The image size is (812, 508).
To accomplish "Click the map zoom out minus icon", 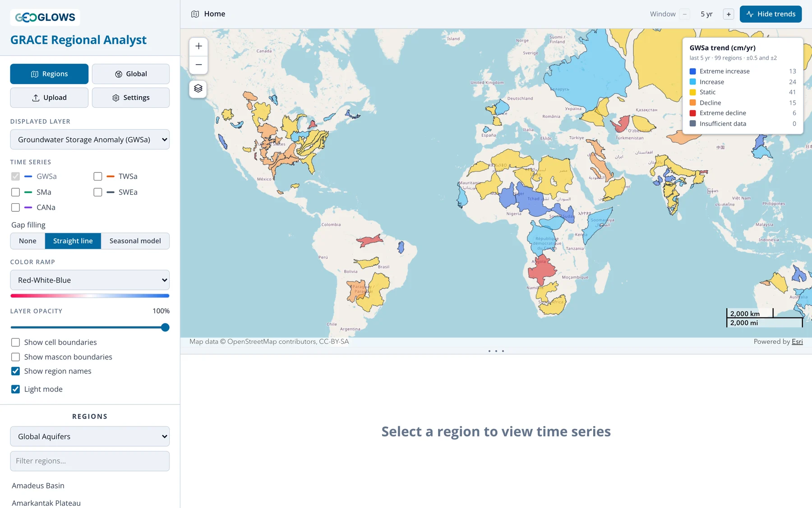I will click(x=198, y=65).
